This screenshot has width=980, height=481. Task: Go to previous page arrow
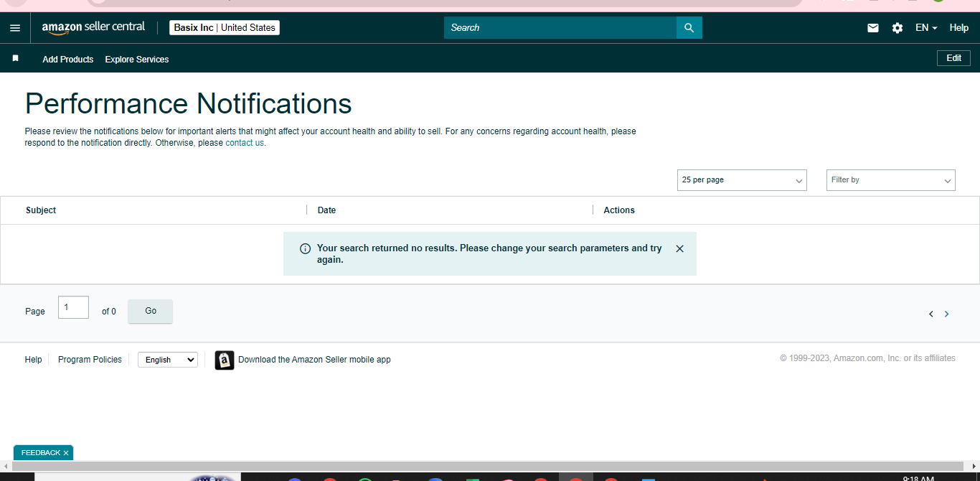(931, 314)
